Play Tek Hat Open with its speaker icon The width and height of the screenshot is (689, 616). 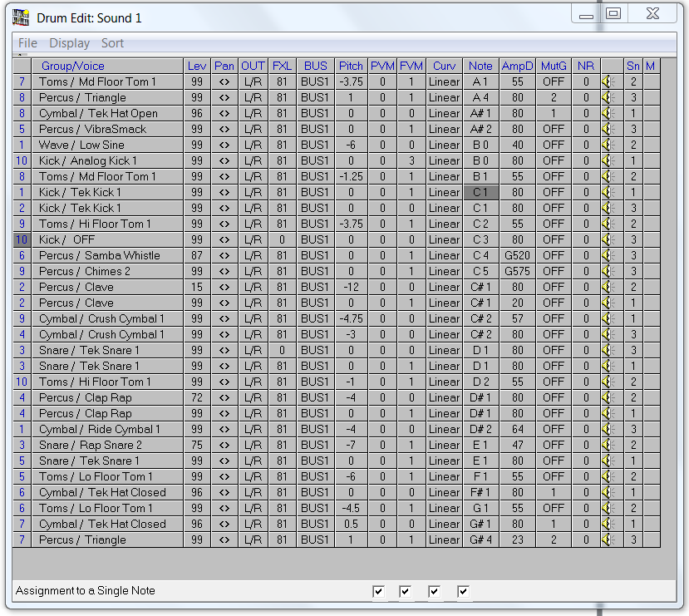[x=608, y=113]
